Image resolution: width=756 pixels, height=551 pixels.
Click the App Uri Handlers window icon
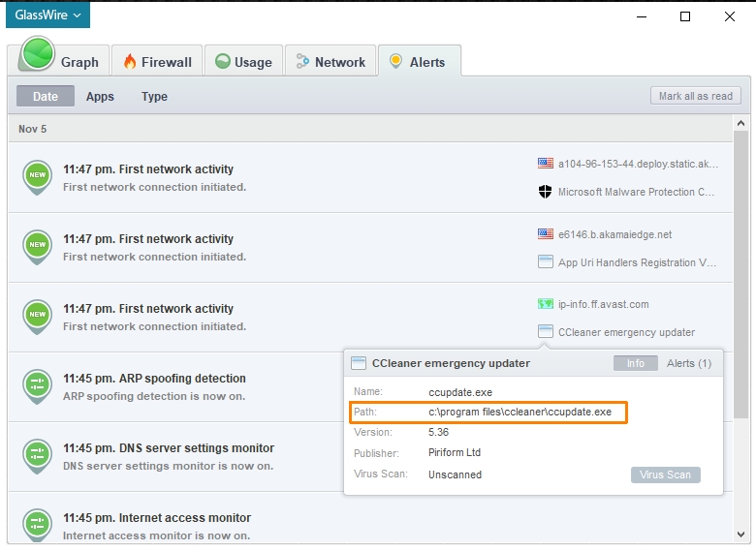tap(546, 261)
